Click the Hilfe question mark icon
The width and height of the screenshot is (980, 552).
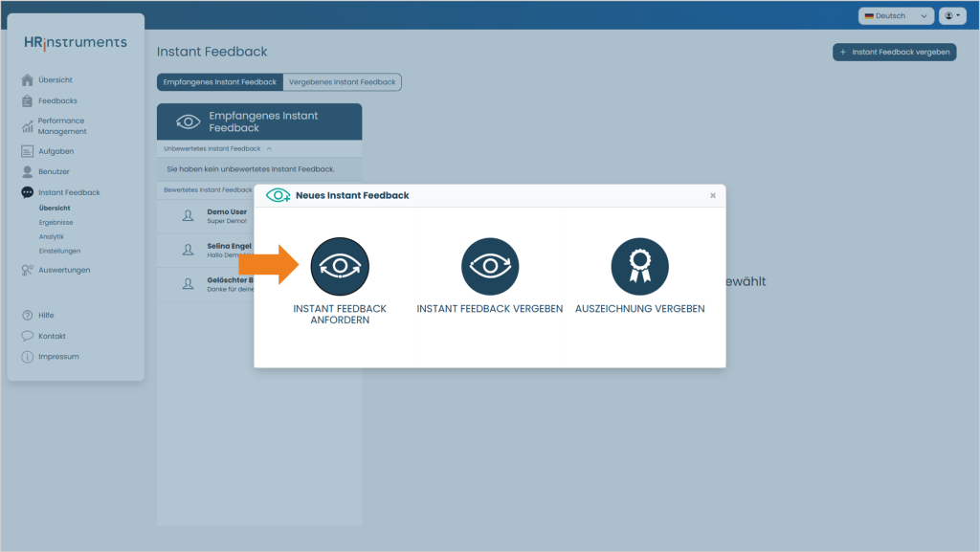tap(27, 316)
